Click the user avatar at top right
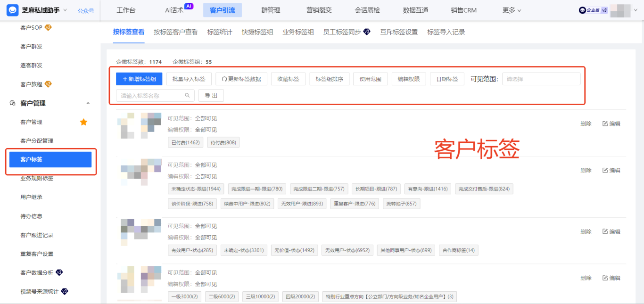The width and height of the screenshot is (644, 304). [620, 10]
